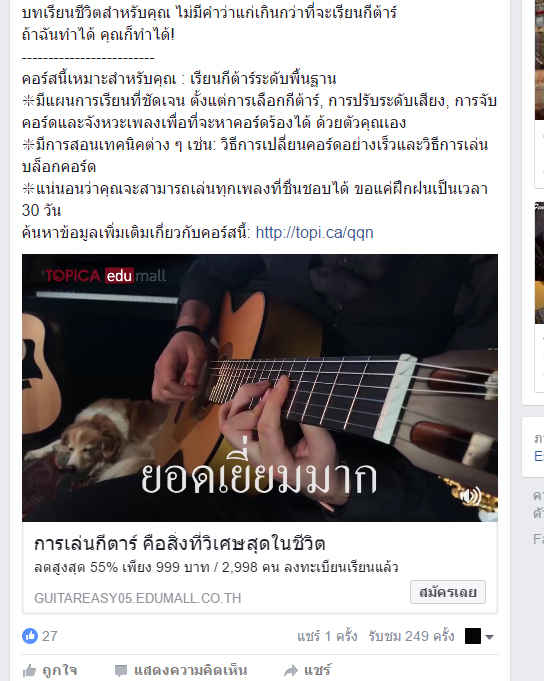Toggle the speaker sound icon on video

coord(471,496)
